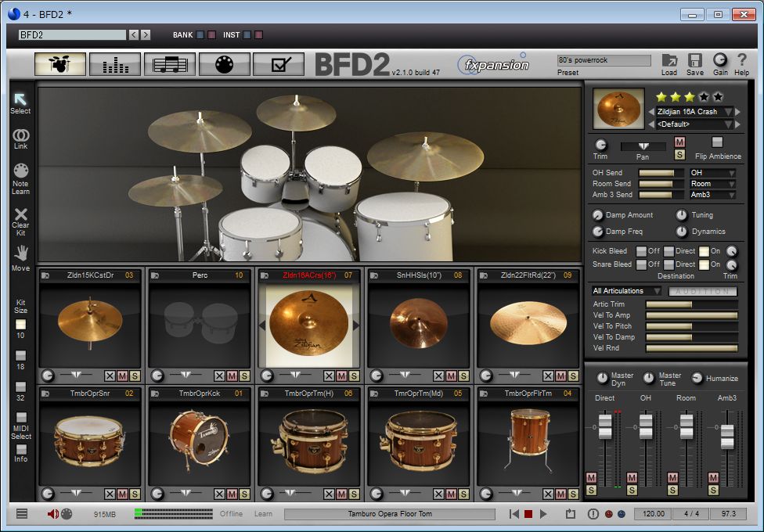Open the OH Send destination dropdown
Viewport: 764px width, 532px height.
pyautogui.click(x=712, y=173)
